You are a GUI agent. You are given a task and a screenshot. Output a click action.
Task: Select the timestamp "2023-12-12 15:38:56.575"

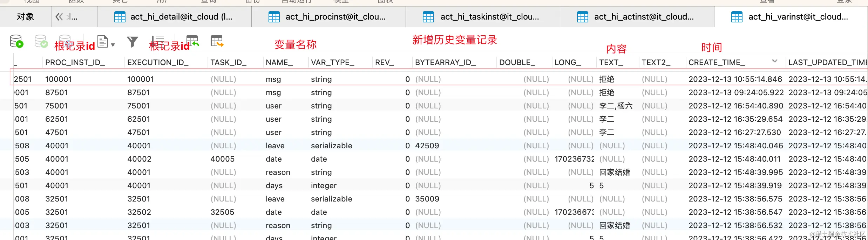735,199
